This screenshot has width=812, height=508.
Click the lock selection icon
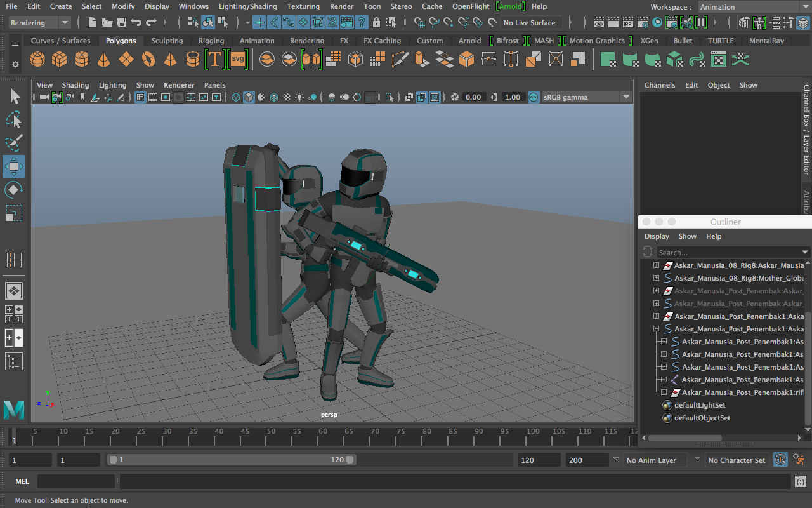click(x=377, y=23)
